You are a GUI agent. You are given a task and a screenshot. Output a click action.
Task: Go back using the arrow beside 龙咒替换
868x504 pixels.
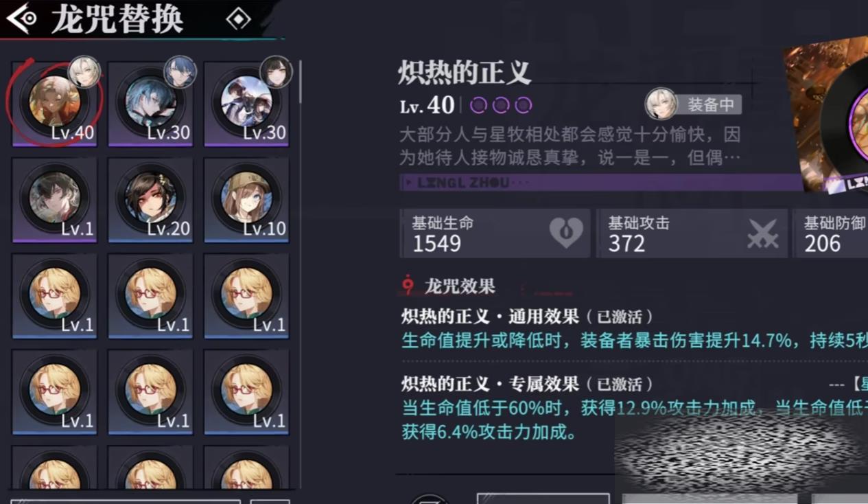(21, 19)
